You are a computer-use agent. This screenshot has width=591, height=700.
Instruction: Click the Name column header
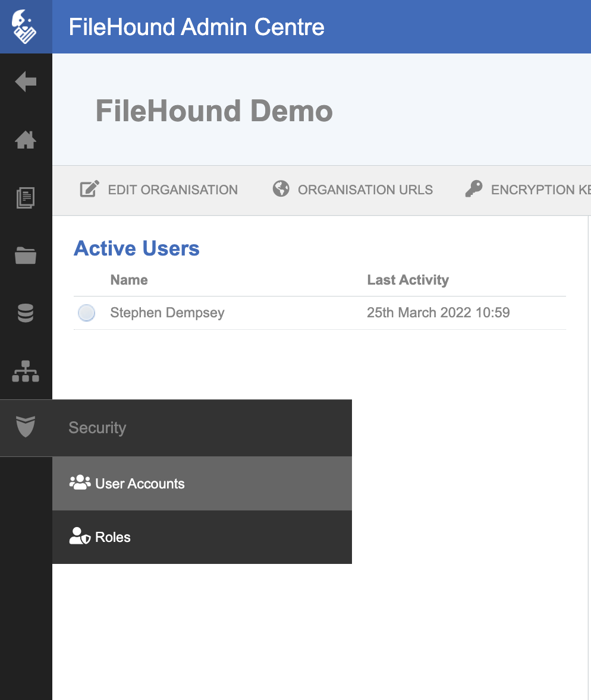click(129, 280)
